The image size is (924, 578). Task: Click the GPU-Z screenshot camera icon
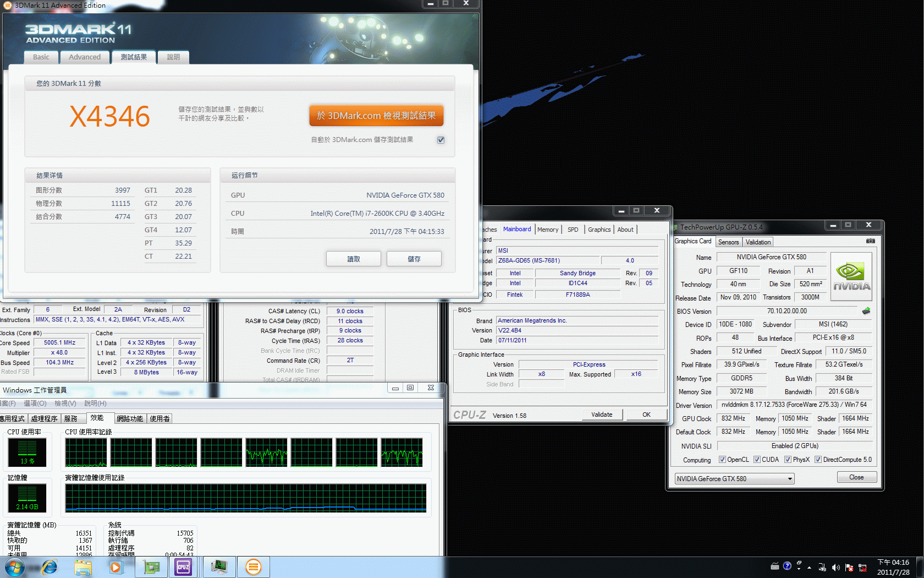pyautogui.click(x=871, y=241)
